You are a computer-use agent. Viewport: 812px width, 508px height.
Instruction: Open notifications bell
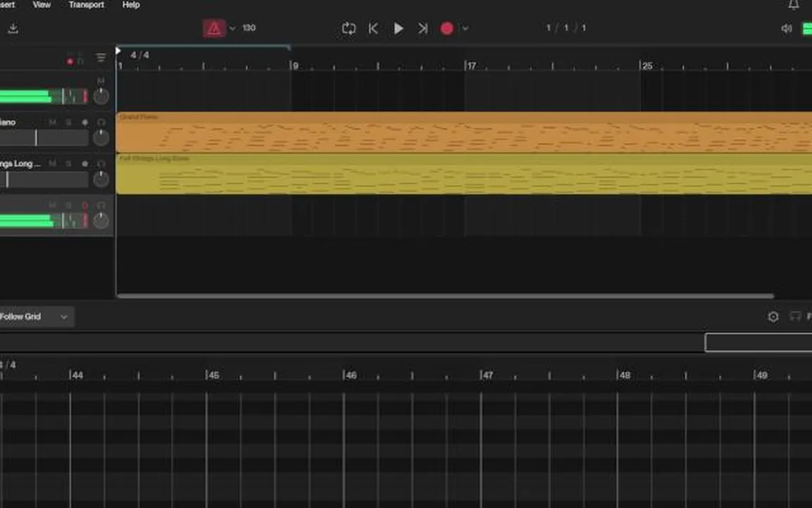coord(794,5)
